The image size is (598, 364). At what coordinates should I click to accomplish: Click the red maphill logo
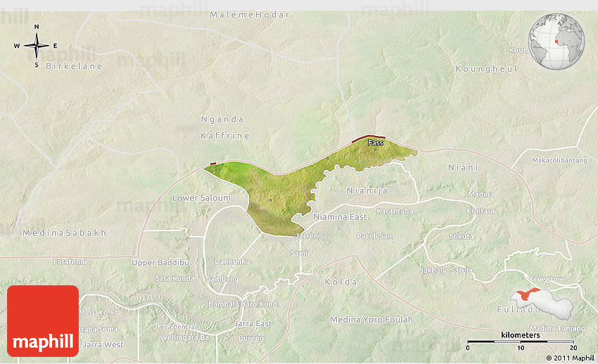click(43, 322)
